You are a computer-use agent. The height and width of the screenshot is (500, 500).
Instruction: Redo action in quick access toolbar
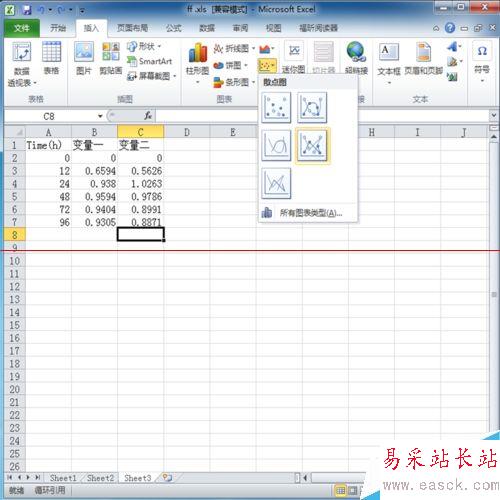(62, 10)
